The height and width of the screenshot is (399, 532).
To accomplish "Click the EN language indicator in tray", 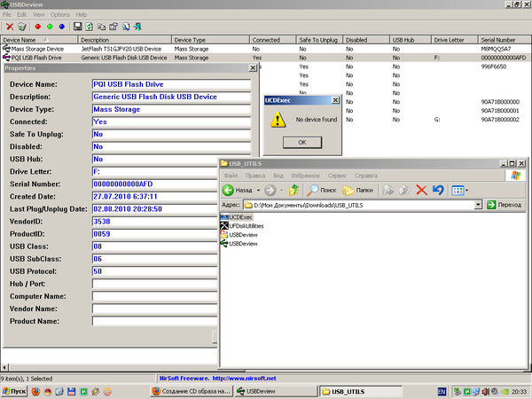I will click(x=442, y=392).
